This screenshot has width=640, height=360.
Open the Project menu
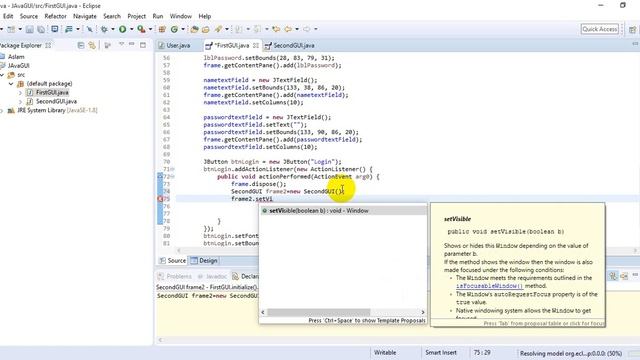pos(136,16)
